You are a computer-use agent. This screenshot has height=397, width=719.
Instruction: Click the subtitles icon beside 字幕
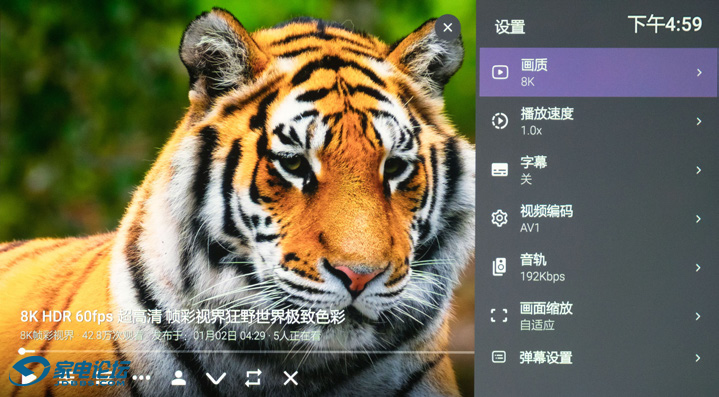coord(500,170)
